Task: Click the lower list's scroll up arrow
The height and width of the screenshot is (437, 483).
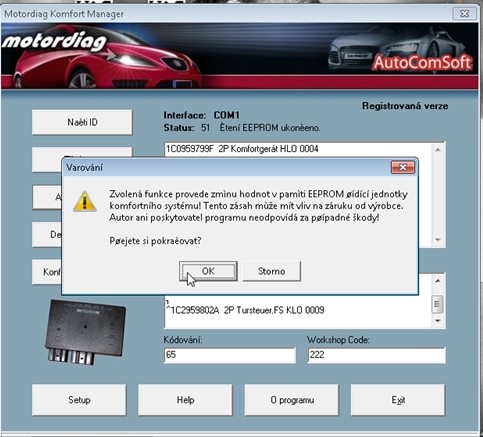Action: point(438,281)
